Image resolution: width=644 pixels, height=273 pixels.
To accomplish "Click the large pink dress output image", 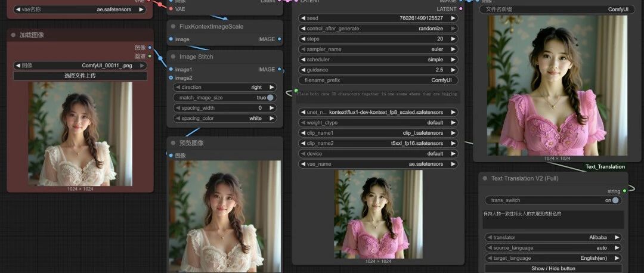I will tap(558, 85).
